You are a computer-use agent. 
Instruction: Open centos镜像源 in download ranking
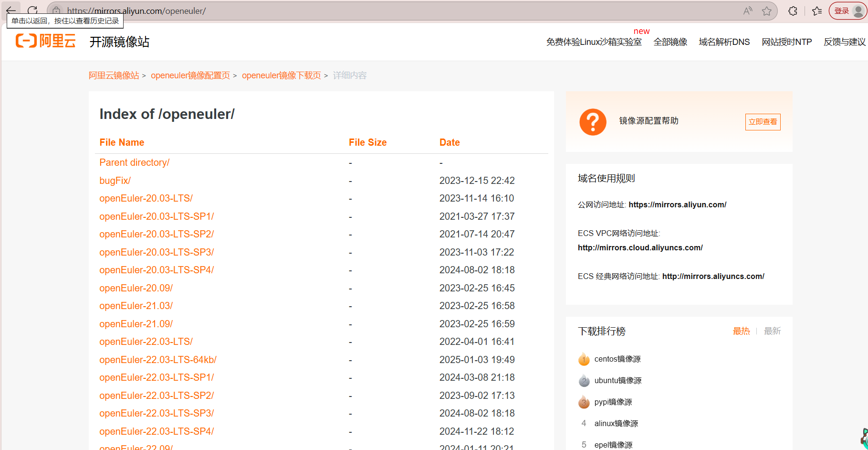tap(617, 359)
